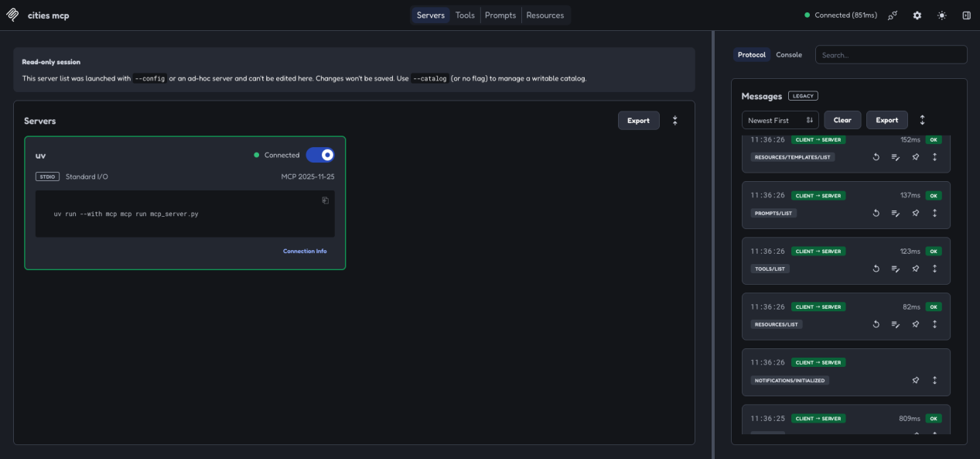
Task: Click the MCP 2025-11-25 version label
Action: click(308, 176)
